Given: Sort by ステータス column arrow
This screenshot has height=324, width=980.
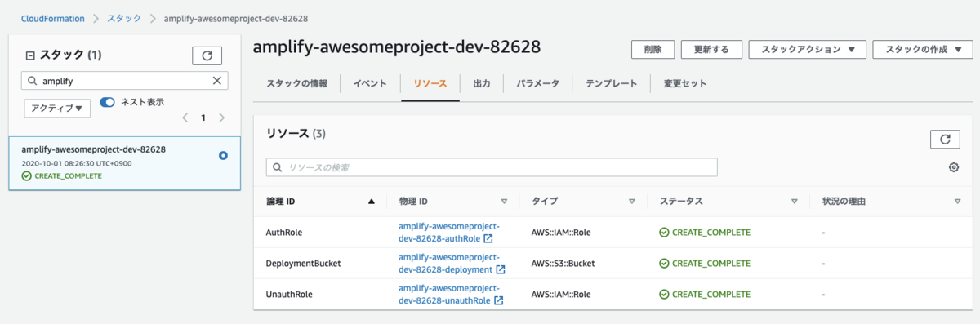Looking at the screenshot, I should click(x=795, y=201).
